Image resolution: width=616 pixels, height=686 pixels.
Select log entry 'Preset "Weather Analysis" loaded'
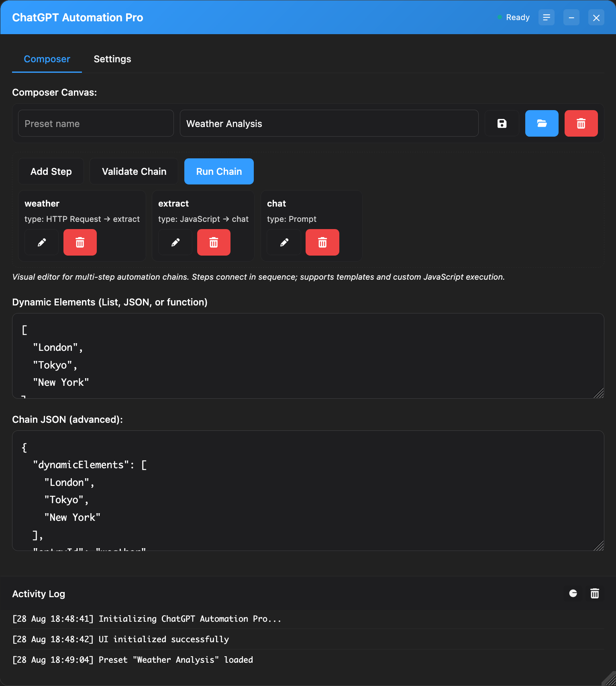pyautogui.click(x=308, y=659)
